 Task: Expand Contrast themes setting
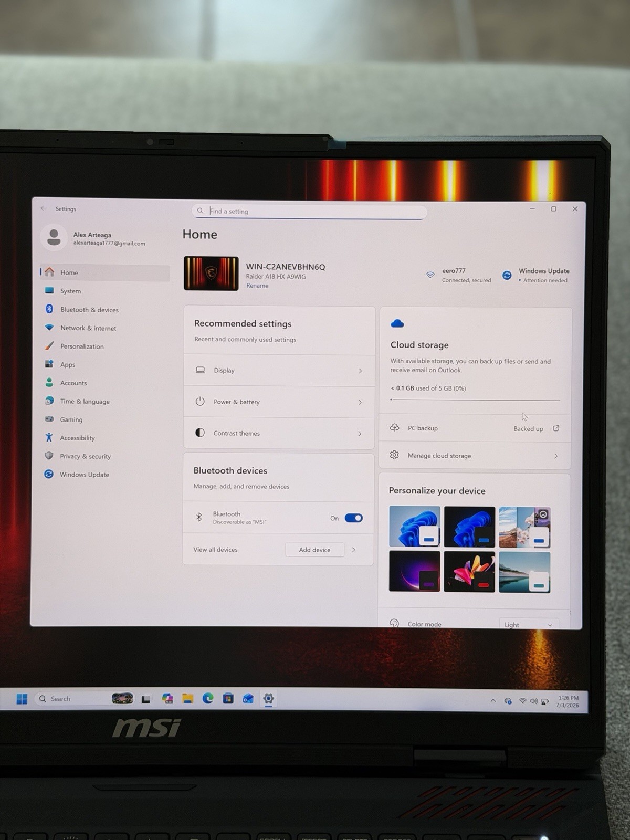pos(279,433)
